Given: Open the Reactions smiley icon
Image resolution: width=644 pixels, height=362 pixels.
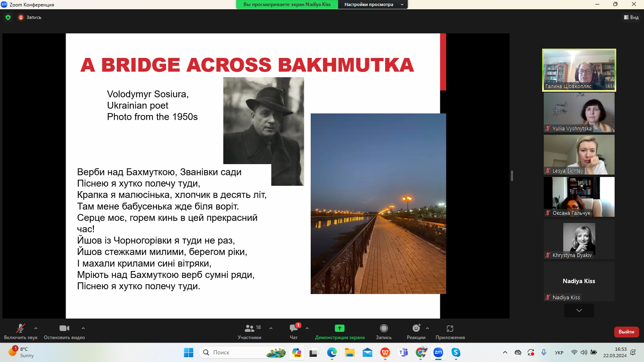Looking at the screenshot, I should point(416,328).
